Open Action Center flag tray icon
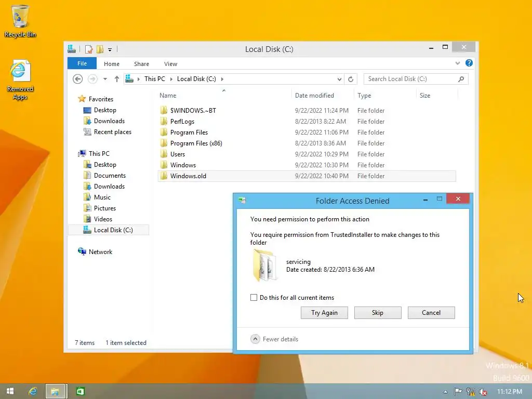The width and height of the screenshot is (532, 399). [458, 392]
